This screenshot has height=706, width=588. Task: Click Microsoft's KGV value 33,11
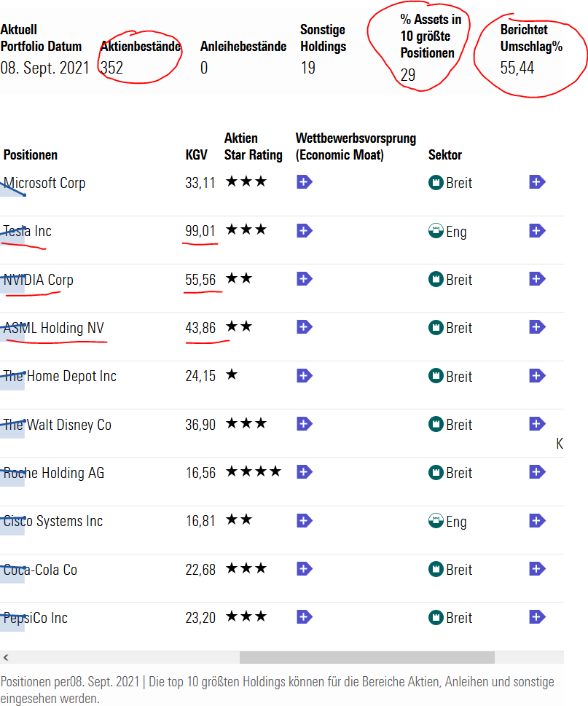(200, 183)
